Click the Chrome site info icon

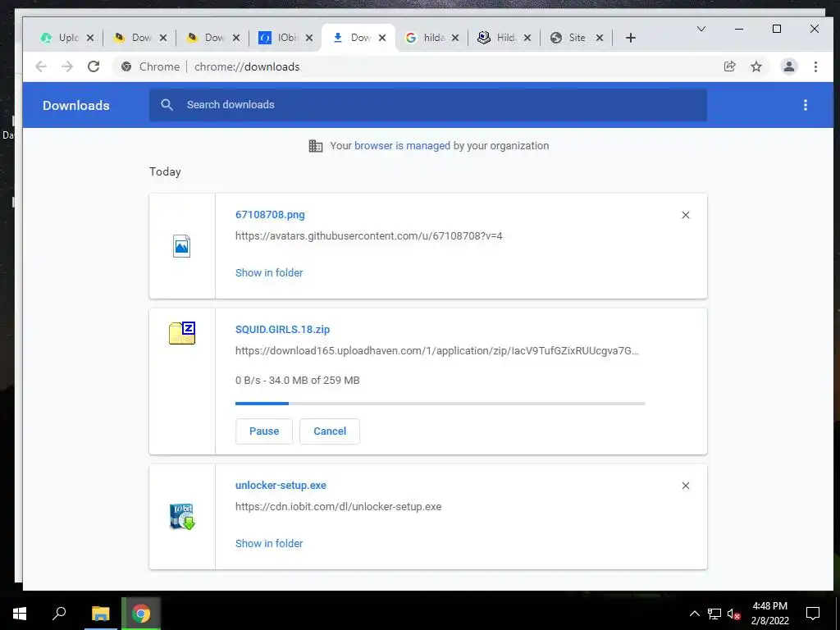[126, 66]
